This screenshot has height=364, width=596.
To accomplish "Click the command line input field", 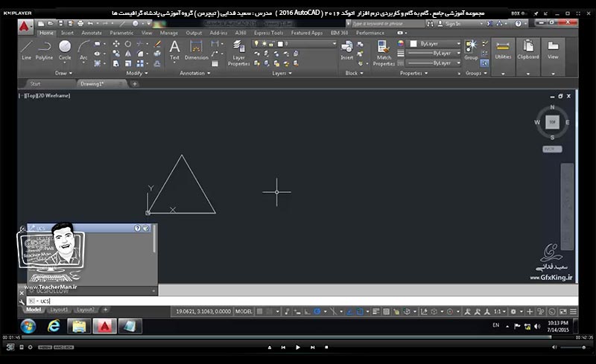I will tap(304, 301).
